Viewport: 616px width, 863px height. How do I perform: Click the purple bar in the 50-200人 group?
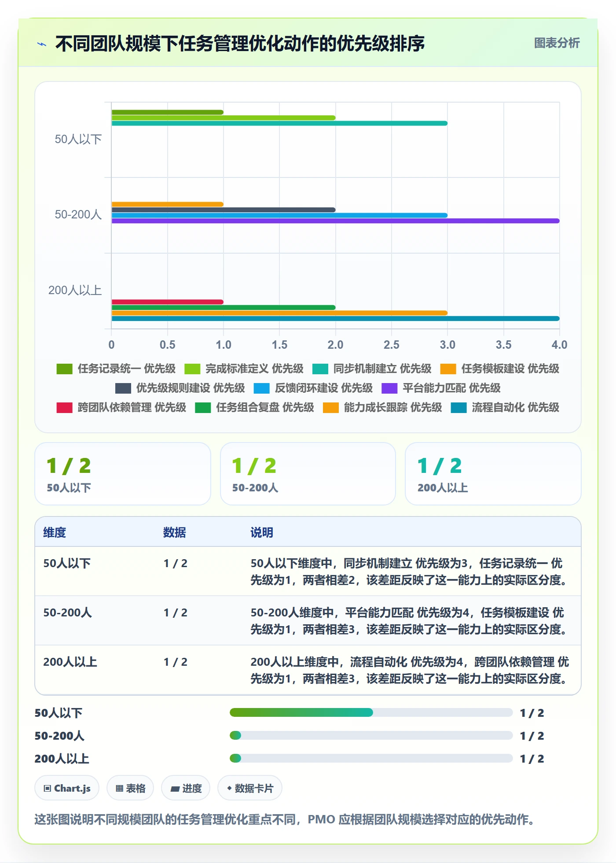[335, 221]
